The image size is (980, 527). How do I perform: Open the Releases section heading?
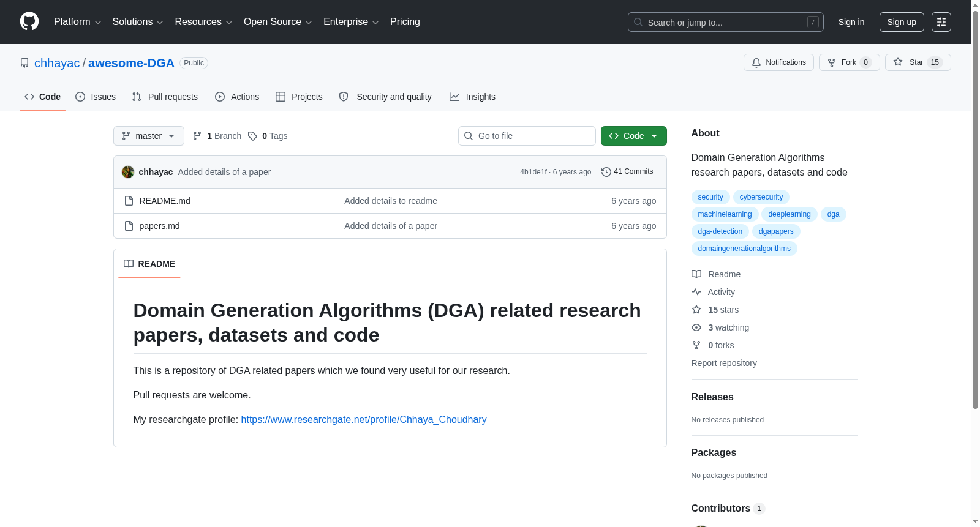[x=712, y=397]
